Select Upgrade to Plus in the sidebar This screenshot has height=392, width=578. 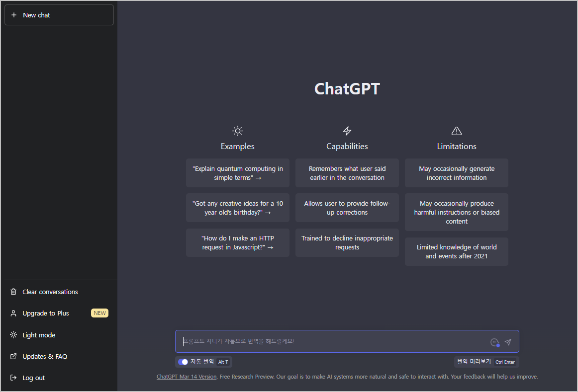(45, 313)
